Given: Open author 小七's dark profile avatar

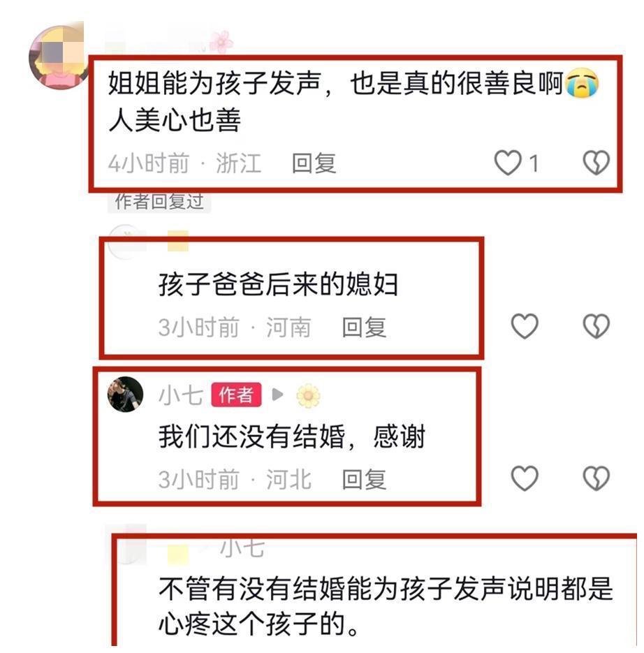Looking at the screenshot, I should [126, 395].
